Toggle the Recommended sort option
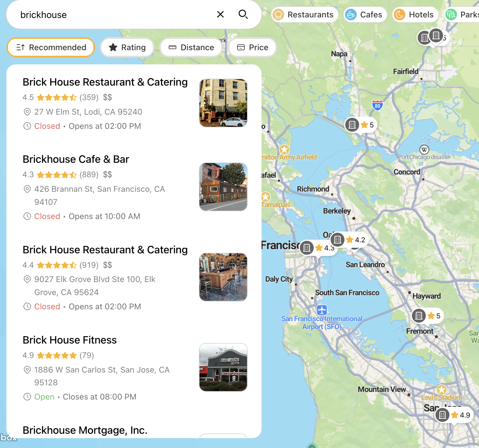Image resolution: width=479 pixels, height=448 pixels. click(51, 47)
